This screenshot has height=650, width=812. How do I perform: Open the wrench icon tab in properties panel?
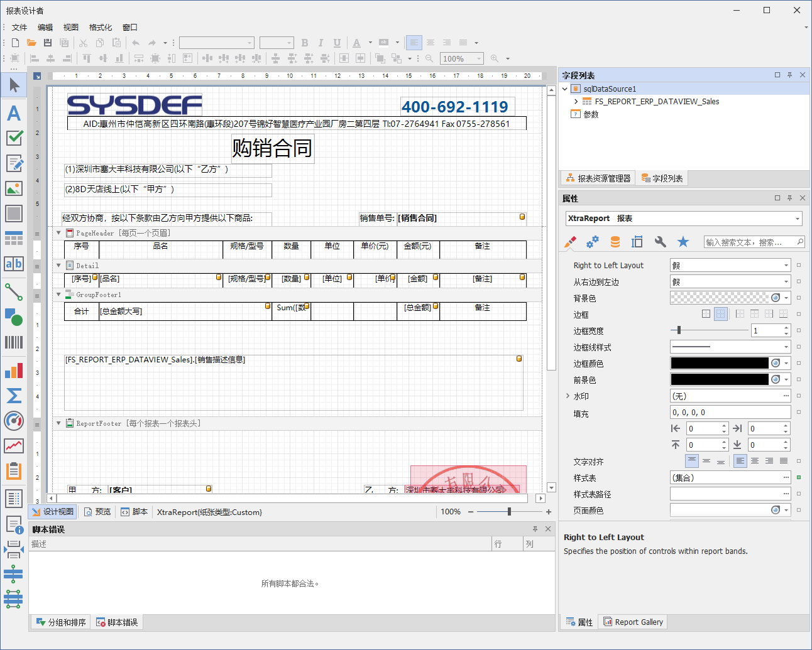pos(660,242)
